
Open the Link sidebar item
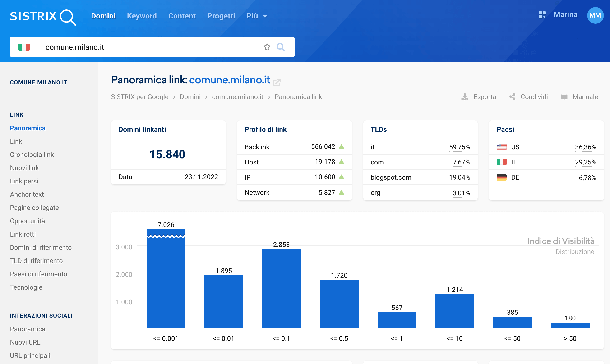click(16, 141)
